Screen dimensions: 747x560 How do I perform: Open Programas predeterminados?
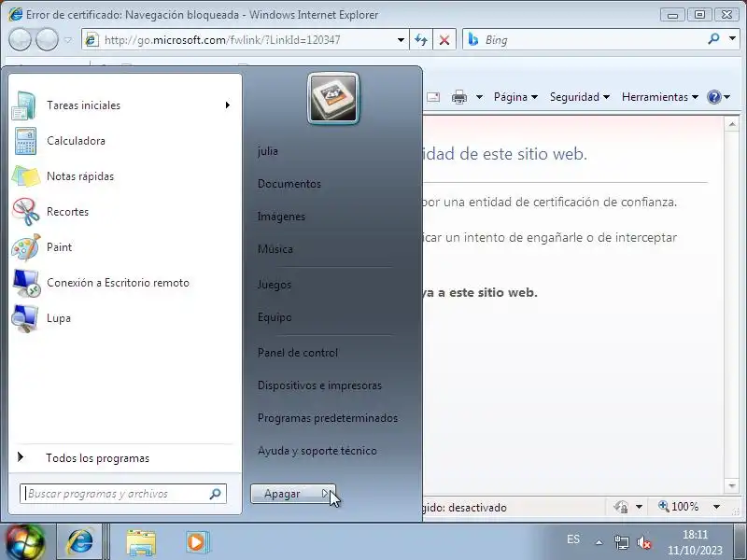point(328,418)
